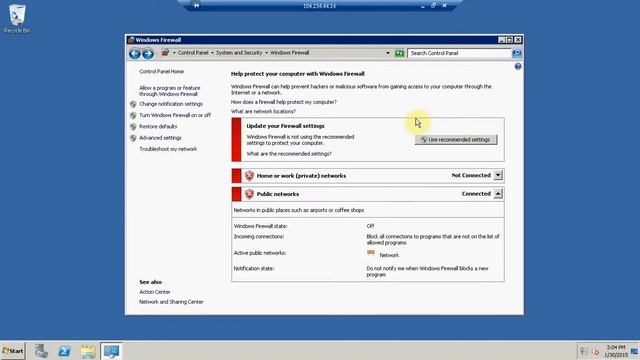This screenshot has height=360, width=640.
Task: Open the address bar history dropdown
Action: (x=388, y=53)
